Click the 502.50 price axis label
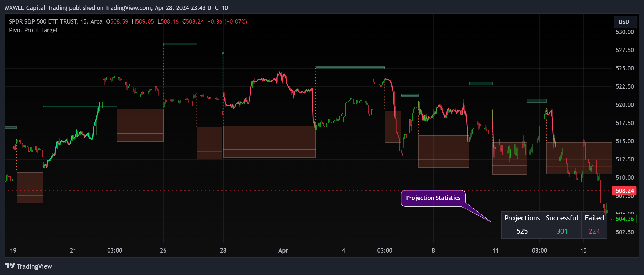Screen dimensions: 644x275 tap(625, 232)
